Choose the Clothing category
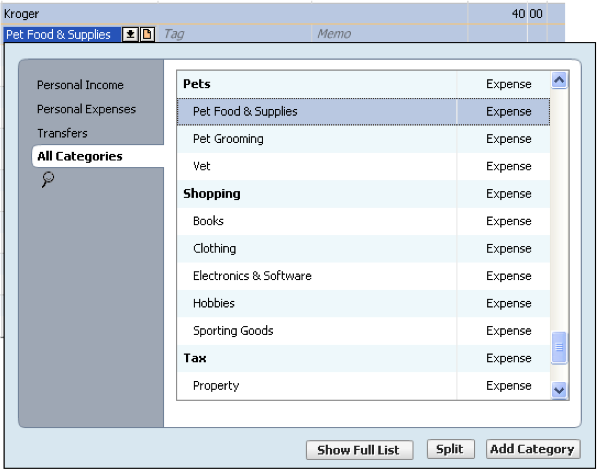 point(363,249)
